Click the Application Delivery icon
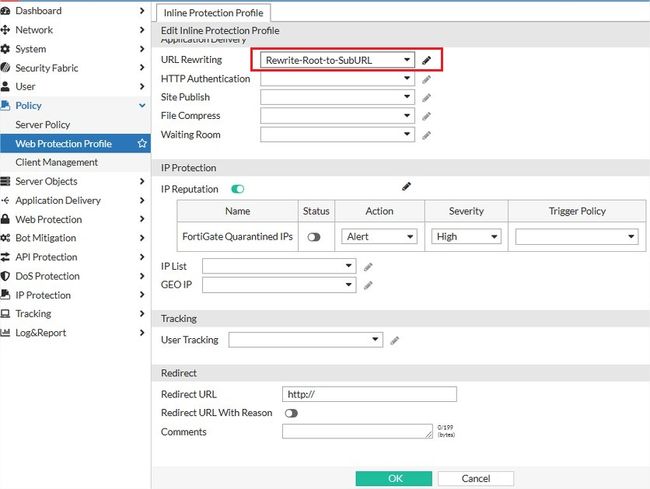This screenshot has width=650, height=489. pyautogui.click(x=5, y=200)
